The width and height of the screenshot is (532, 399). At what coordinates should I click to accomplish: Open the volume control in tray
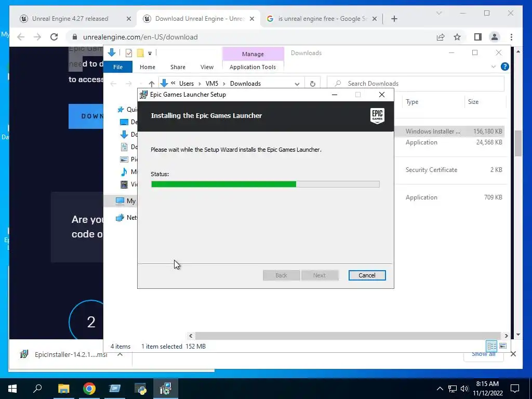coord(464,389)
